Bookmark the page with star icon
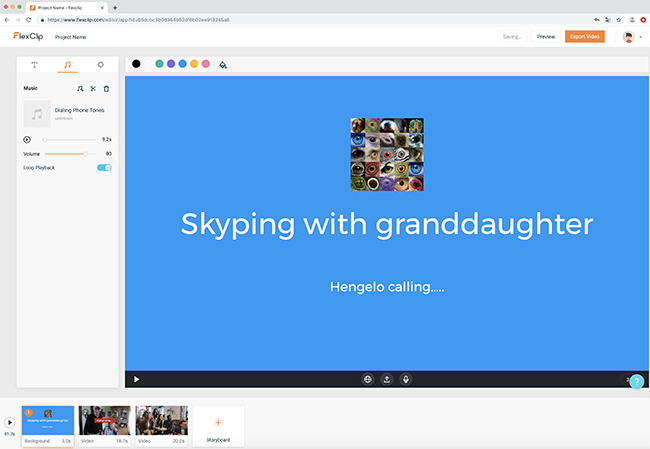650x449 pixels. [618, 19]
